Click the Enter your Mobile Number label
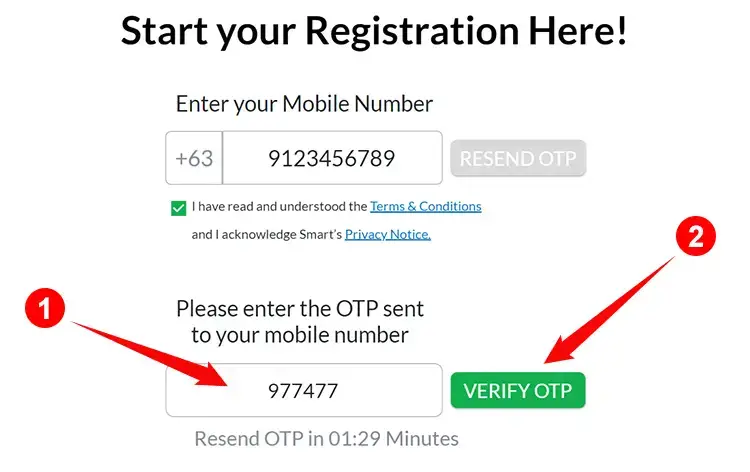 pos(304,104)
